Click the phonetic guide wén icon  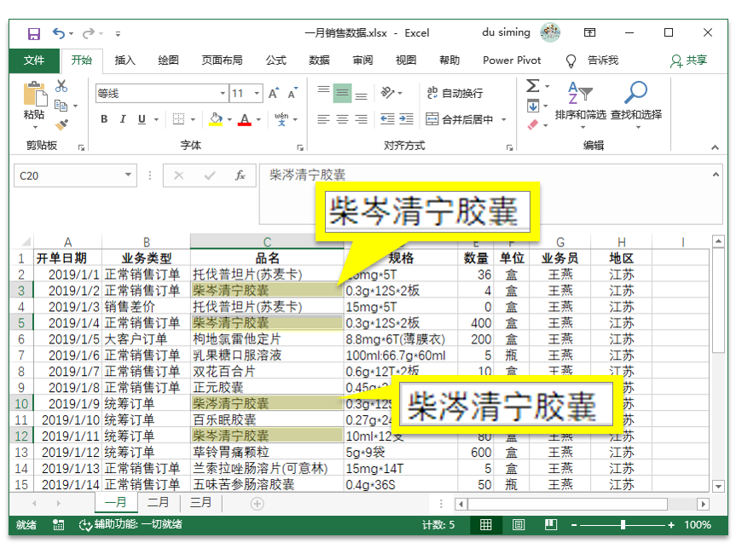point(281,119)
